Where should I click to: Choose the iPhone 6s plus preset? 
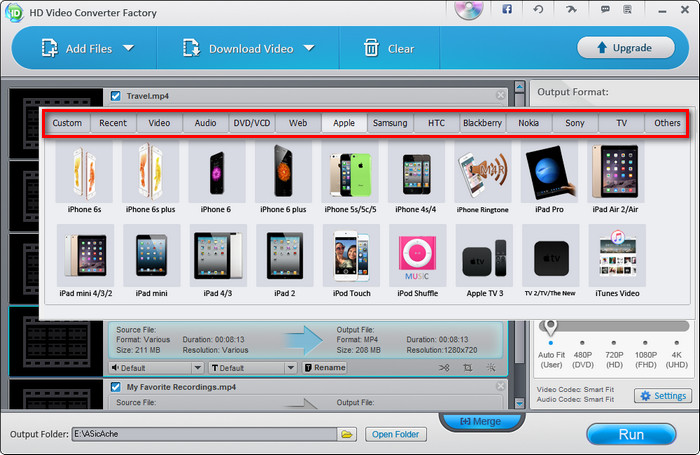[x=150, y=178]
